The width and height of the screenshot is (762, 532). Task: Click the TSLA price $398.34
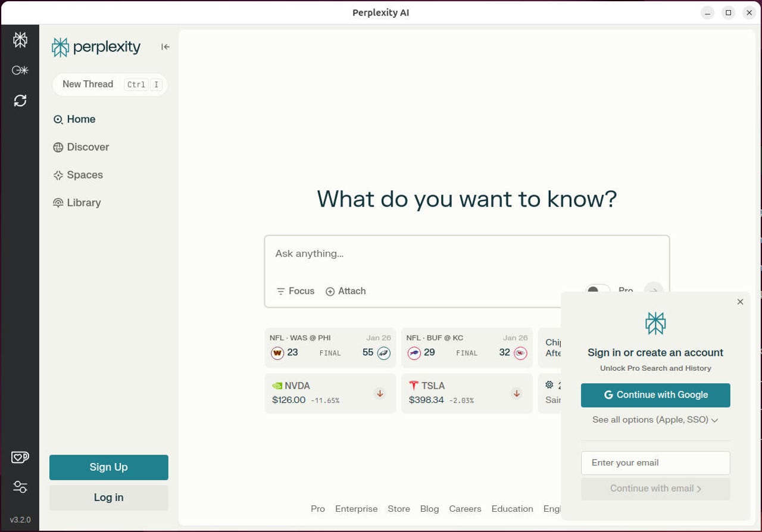pos(426,400)
